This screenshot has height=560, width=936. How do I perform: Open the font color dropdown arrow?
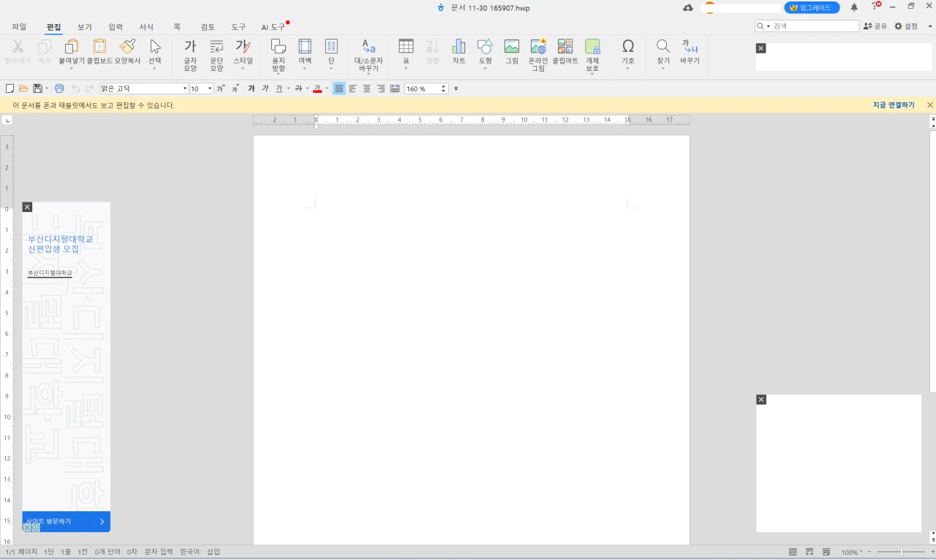coord(326,88)
